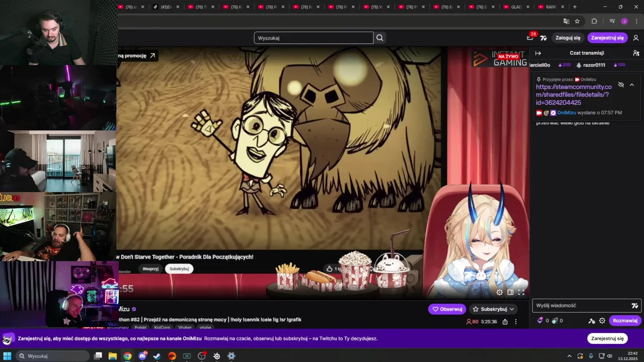
Task: Click OniMizu name in pinned message
Action: (567, 113)
